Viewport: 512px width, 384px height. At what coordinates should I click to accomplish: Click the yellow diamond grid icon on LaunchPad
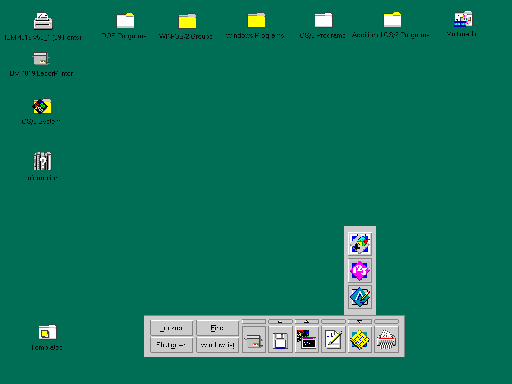[360, 339]
